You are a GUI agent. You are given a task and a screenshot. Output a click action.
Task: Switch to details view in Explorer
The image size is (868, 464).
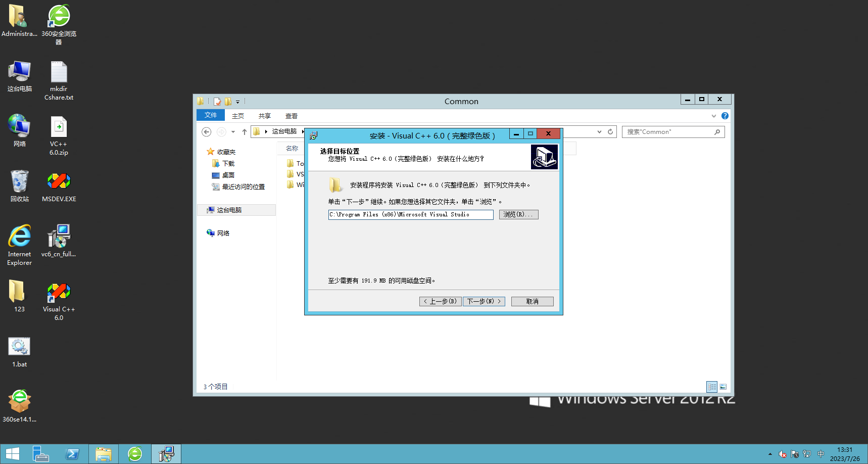click(x=712, y=387)
